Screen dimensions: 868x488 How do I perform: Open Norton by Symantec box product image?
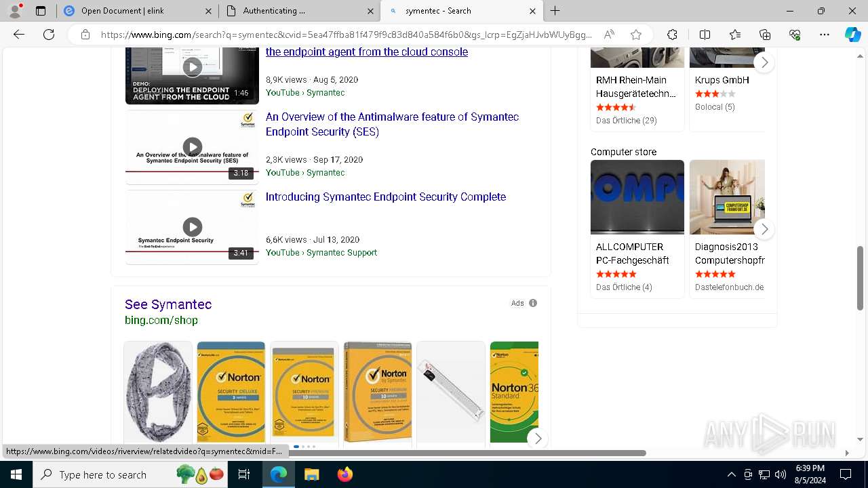[x=378, y=392]
